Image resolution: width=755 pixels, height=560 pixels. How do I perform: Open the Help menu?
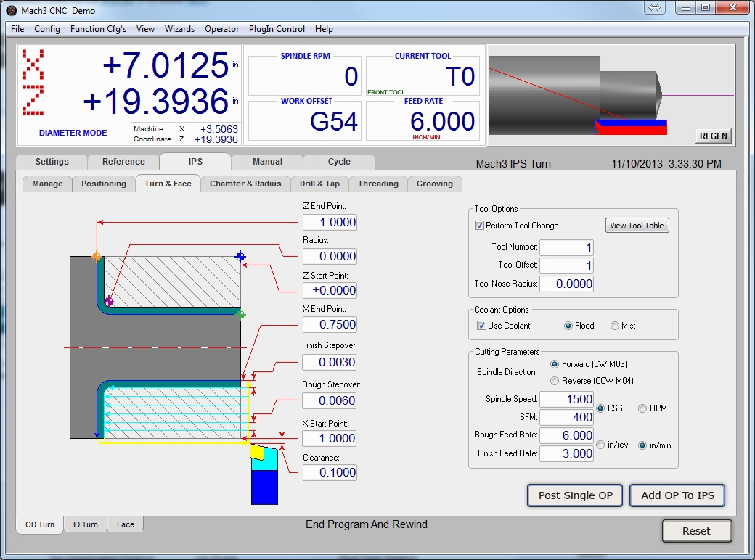pos(324,29)
